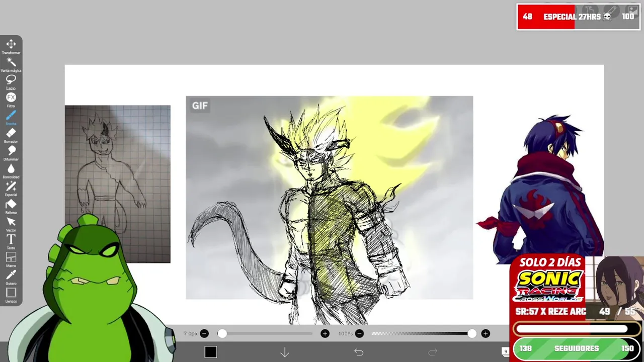The width and height of the screenshot is (644, 362).
Task: Select the Texto tool
Action: point(11,241)
